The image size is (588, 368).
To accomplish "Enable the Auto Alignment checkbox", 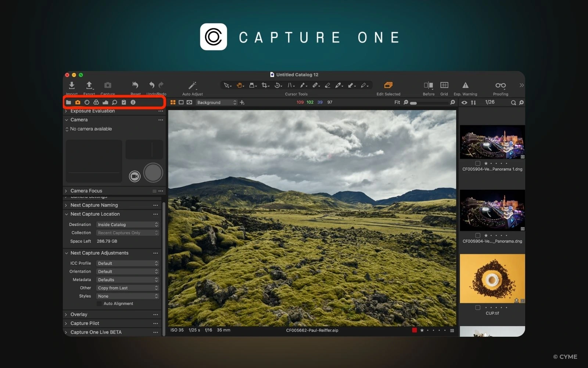I will click(x=99, y=304).
